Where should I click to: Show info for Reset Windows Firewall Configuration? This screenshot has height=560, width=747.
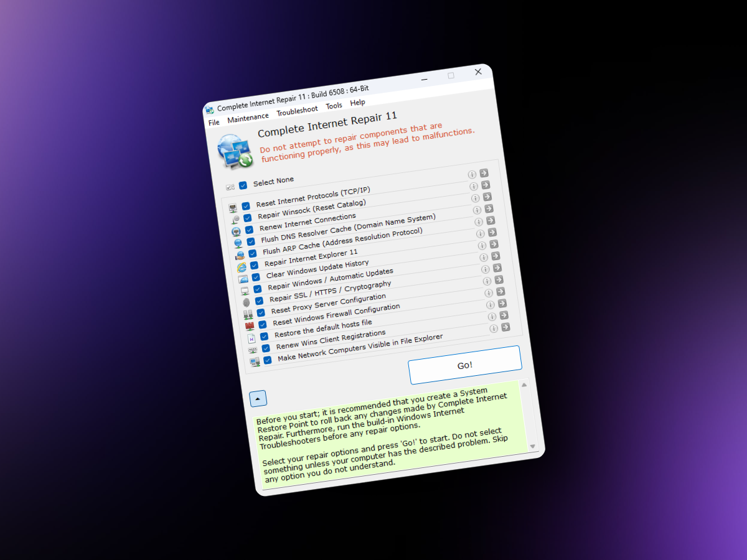click(x=489, y=293)
